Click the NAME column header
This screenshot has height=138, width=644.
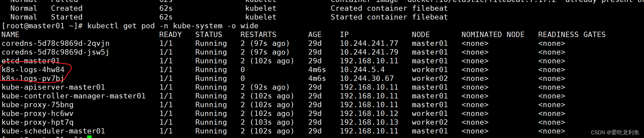tap(10, 34)
